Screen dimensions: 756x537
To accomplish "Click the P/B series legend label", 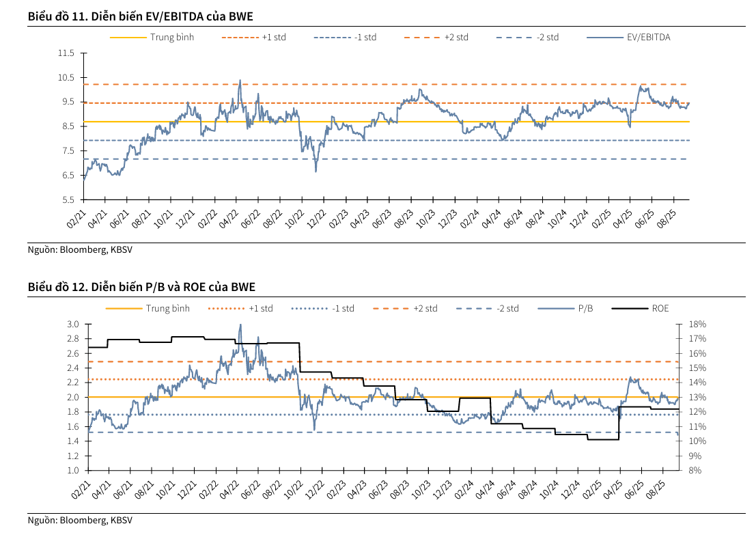I will click(585, 308).
